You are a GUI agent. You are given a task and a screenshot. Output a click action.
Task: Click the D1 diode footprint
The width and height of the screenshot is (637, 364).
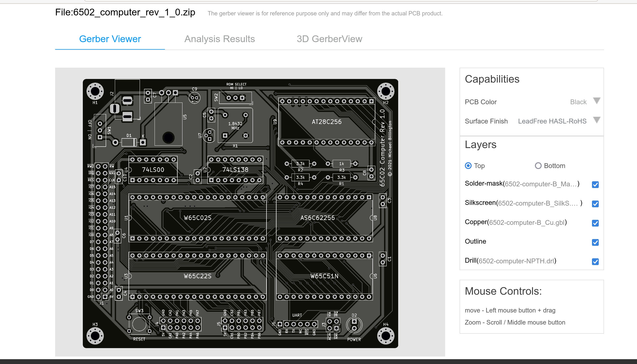(x=129, y=143)
